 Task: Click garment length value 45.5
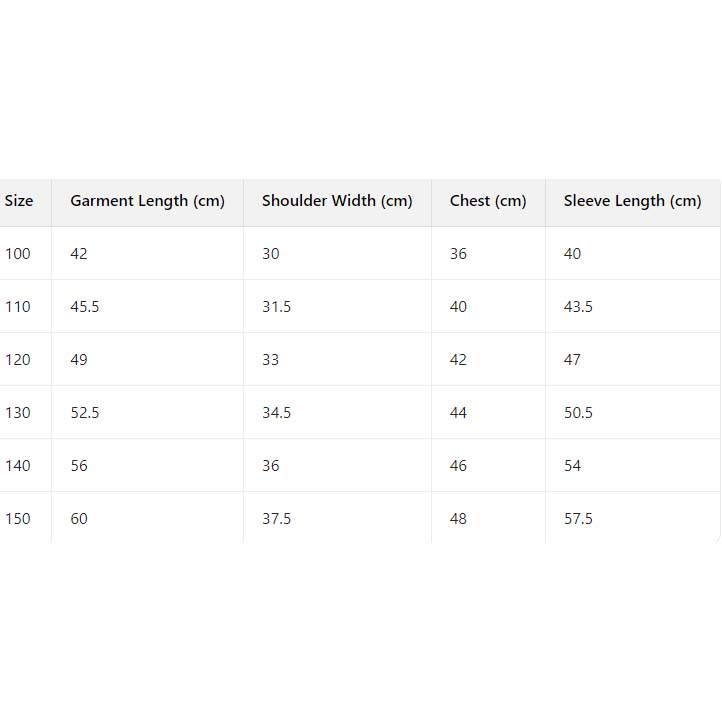(85, 307)
